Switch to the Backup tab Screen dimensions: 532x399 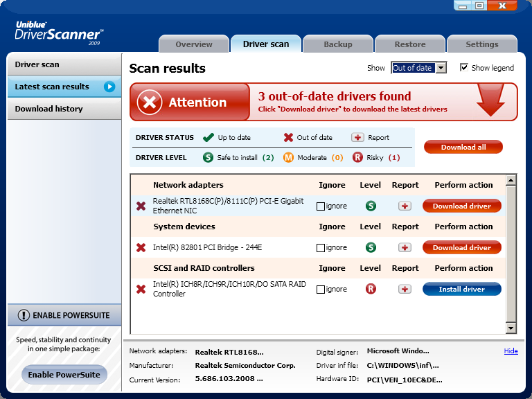tap(338, 44)
